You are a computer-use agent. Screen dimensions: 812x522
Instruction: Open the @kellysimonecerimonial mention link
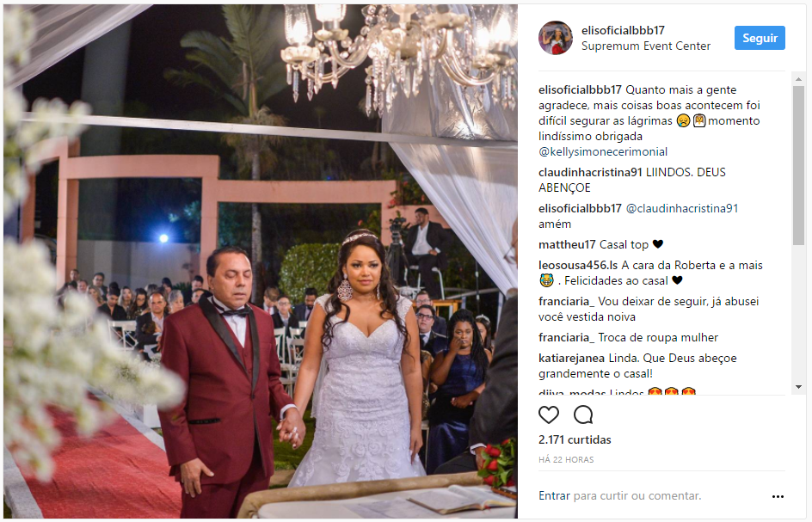click(x=603, y=151)
